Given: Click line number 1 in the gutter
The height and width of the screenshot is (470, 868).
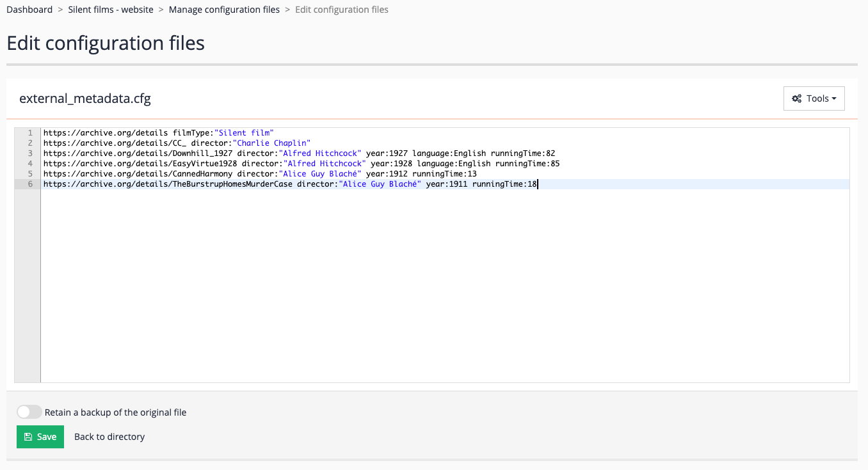Looking at the screenshot, I should point(29,132).
